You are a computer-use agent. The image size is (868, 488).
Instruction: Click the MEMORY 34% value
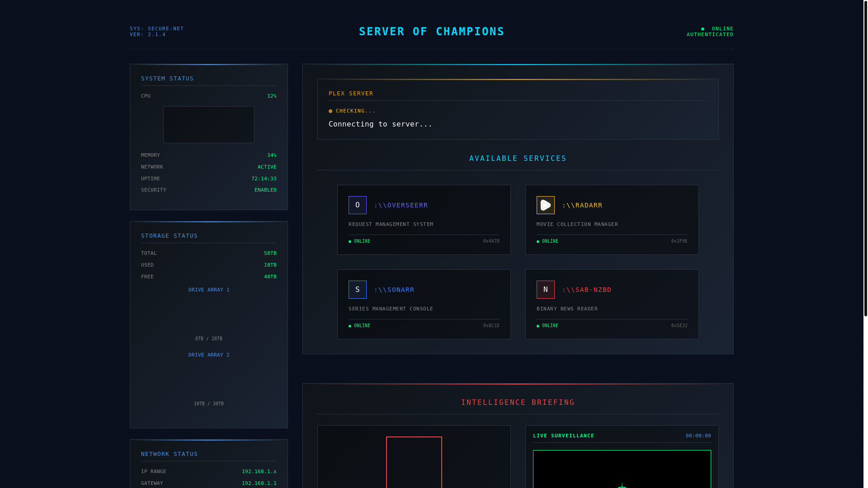coord(272,155)
